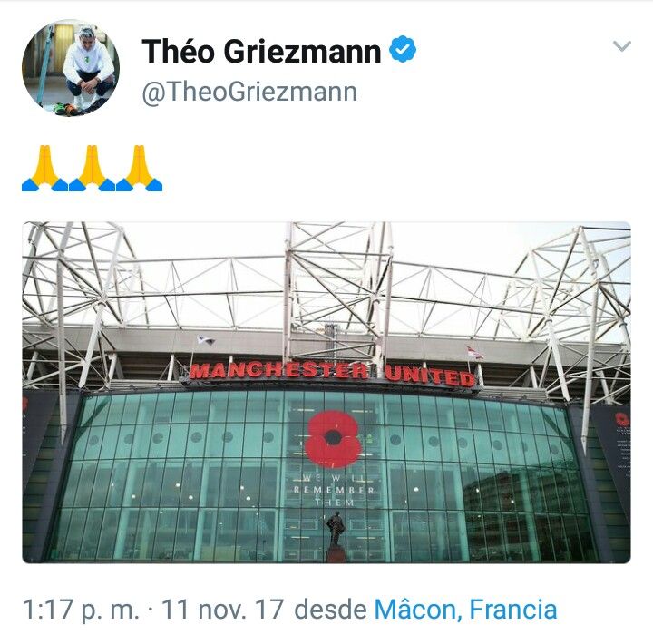Click the 11 nov. 17 date
This screenshot has height=644, width=653.
point(223,609)
